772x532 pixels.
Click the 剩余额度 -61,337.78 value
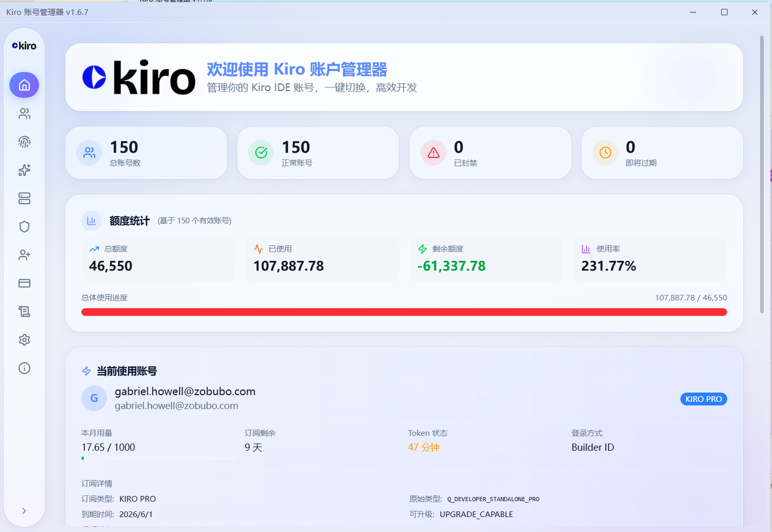[x=451, y=266]
